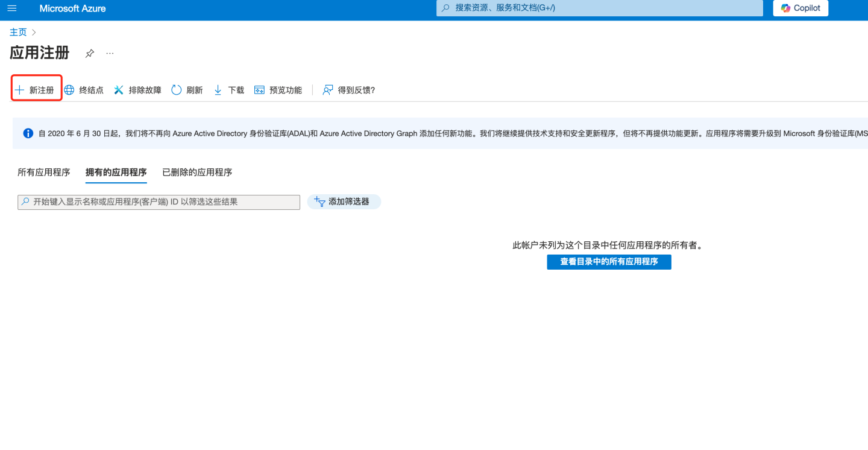
Task: Switch to 已删除的应用程序 tab
Action: [197, 172]
